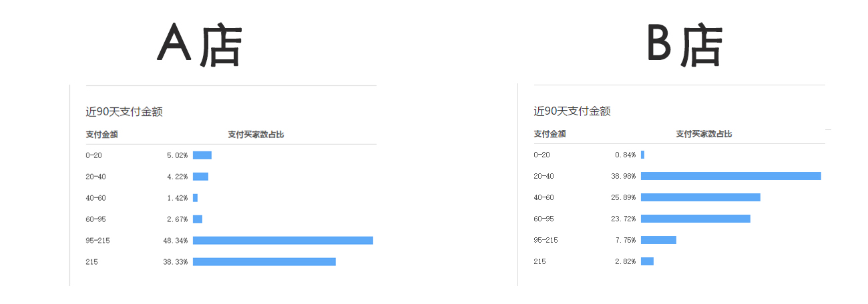
Task: Click B店's 支付买家数占比 column header
Action: tap(704, 134)
